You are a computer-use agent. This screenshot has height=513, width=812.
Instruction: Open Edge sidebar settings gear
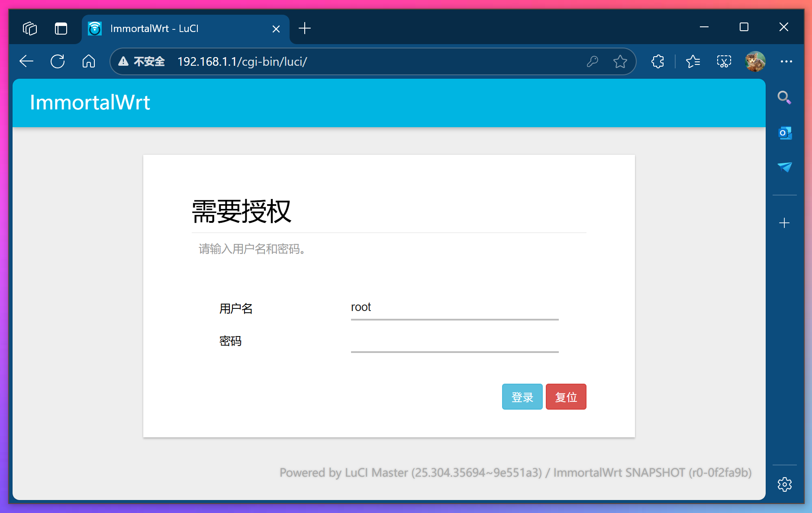785,484
